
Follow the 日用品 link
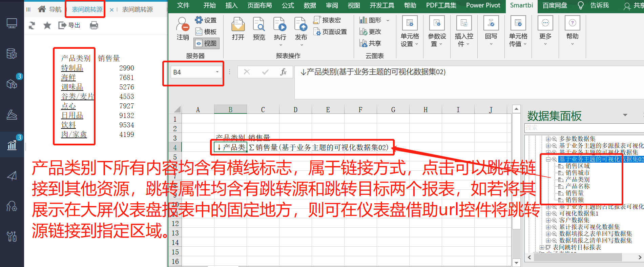click(x=72, y=116)
